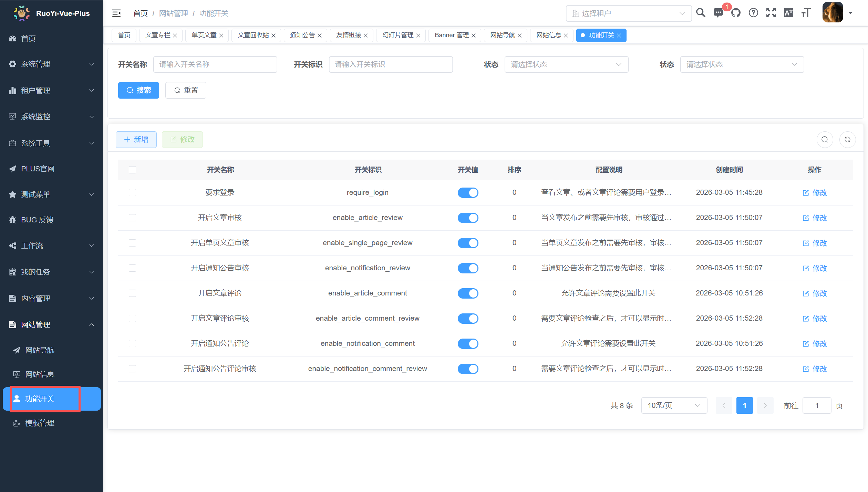Click the fullscreen icon in the top bar
The image size is (868, 492).
[771, 13]
